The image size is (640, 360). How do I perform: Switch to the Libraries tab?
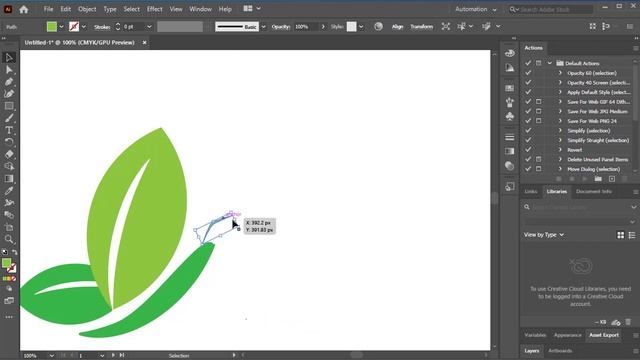click(556, 191)
